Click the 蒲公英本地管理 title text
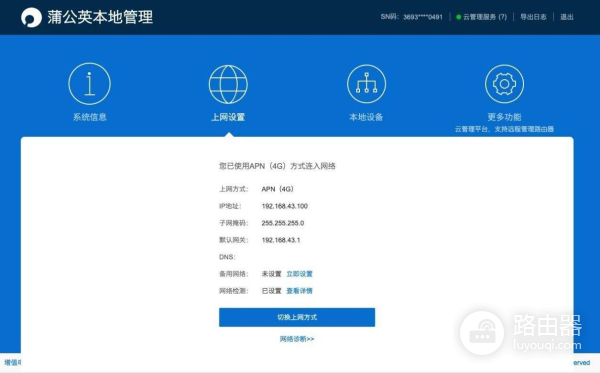Viewport: 600px width, 373px height. coord(100,17)
